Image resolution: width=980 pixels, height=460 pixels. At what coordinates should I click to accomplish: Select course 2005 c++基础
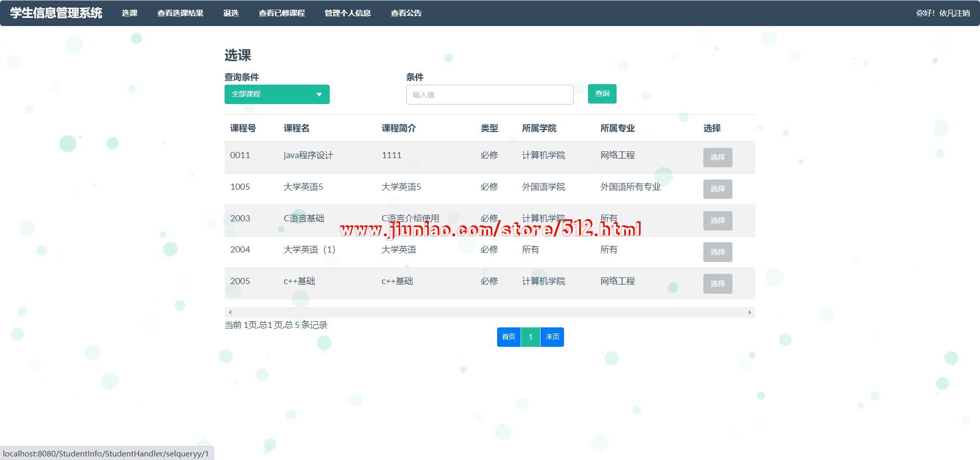pyautogui.click(x=717, y=284)
